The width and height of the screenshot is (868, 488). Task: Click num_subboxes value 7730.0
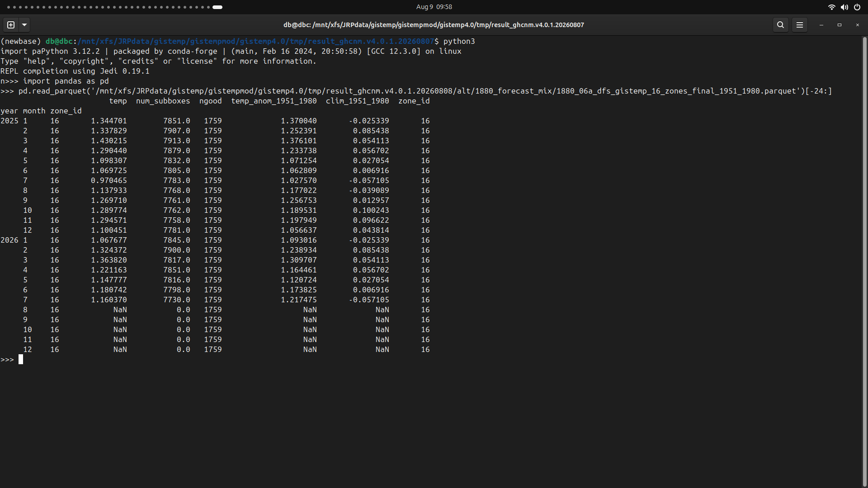[177, 300]
